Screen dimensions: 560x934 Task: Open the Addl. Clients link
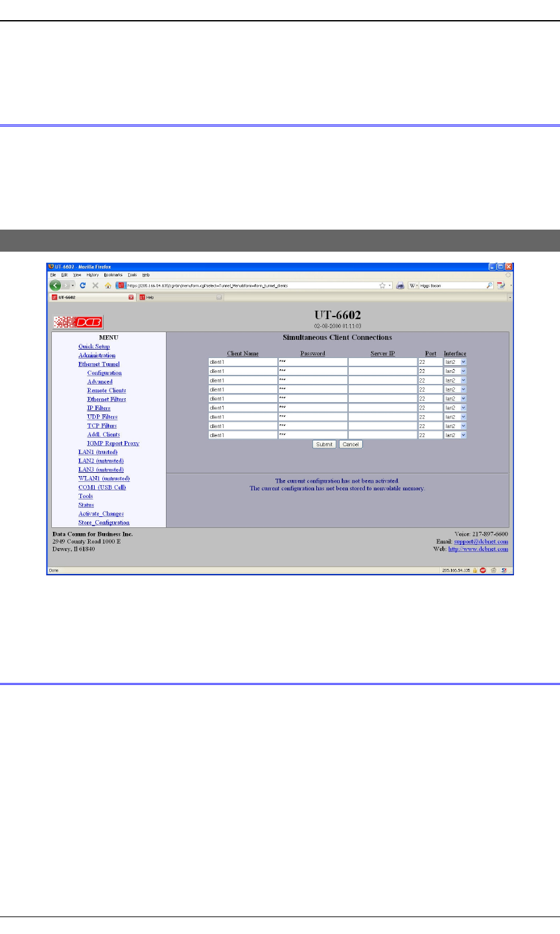pyautogui.click(x=104, y=434)
